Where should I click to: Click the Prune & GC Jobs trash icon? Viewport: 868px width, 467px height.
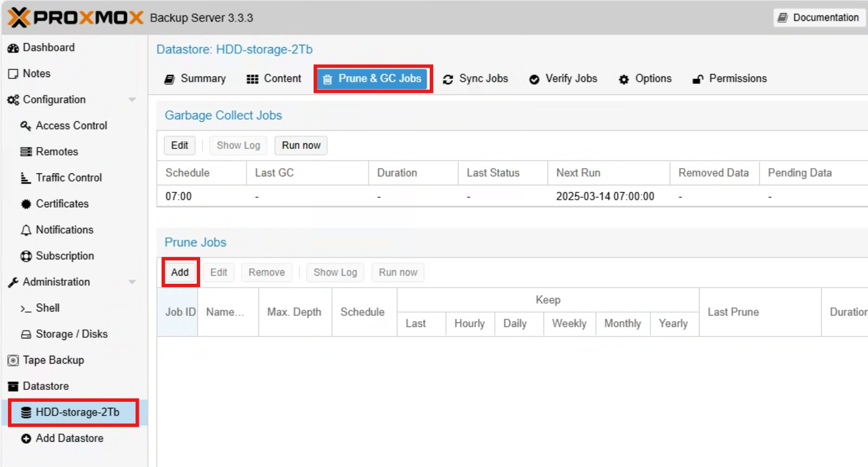[x=327, y=79]
